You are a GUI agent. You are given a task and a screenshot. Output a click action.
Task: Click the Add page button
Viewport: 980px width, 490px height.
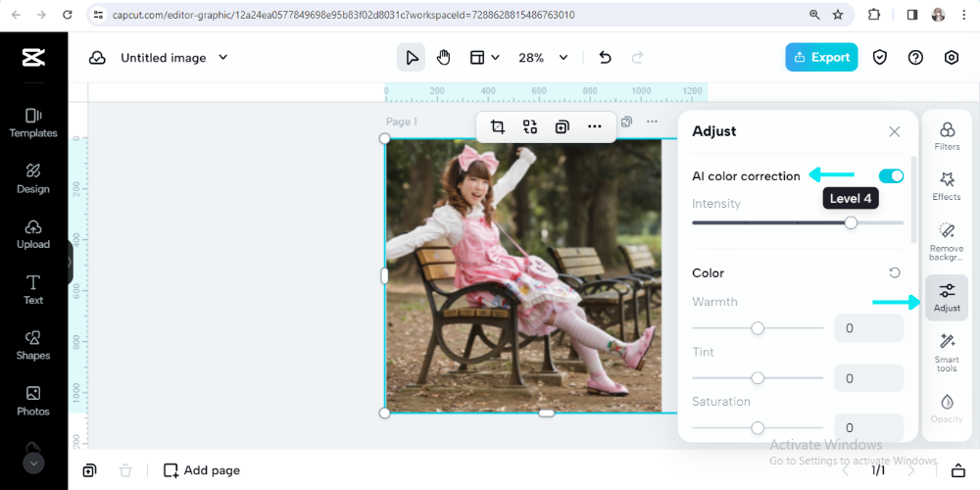pyautogui.click(x=201, y=470)
